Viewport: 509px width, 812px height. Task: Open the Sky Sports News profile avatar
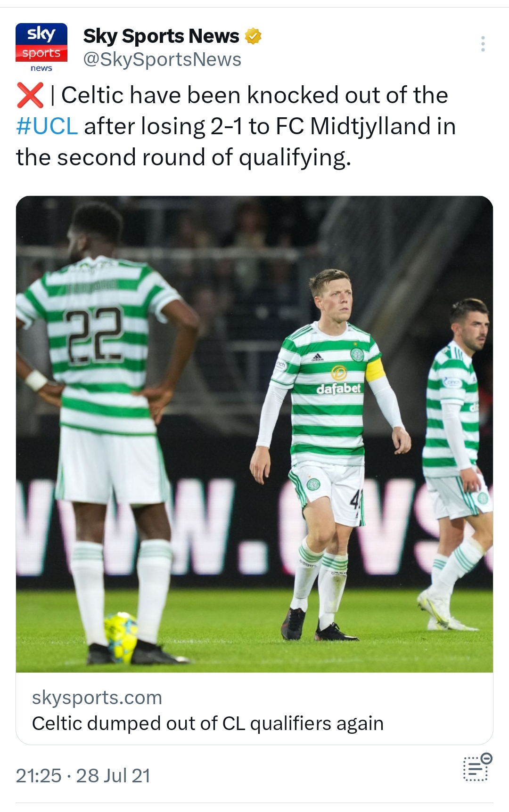tap(41, 48)
